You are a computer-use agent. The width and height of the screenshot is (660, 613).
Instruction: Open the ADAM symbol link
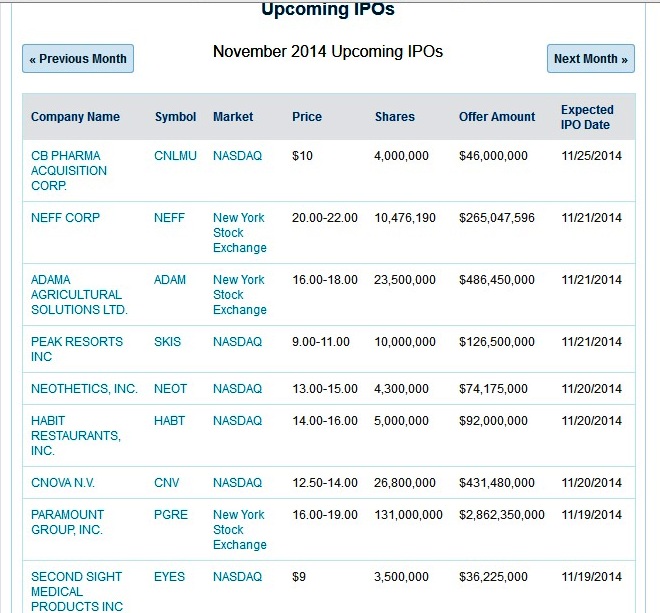[170, 280]
